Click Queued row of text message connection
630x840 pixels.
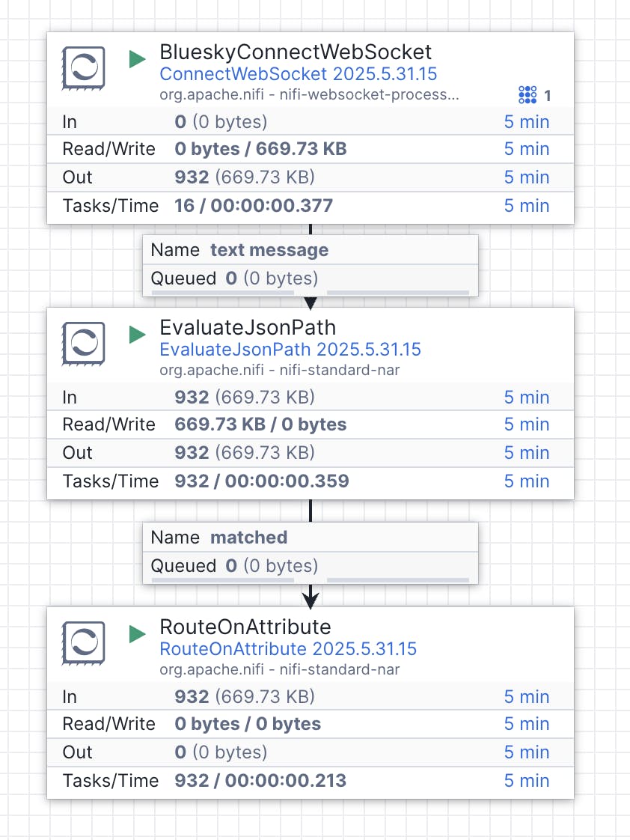point(311,279)
